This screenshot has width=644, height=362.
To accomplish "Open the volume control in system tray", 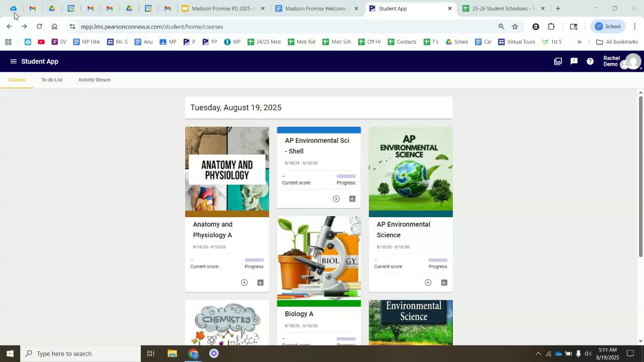I will (588, 353).
